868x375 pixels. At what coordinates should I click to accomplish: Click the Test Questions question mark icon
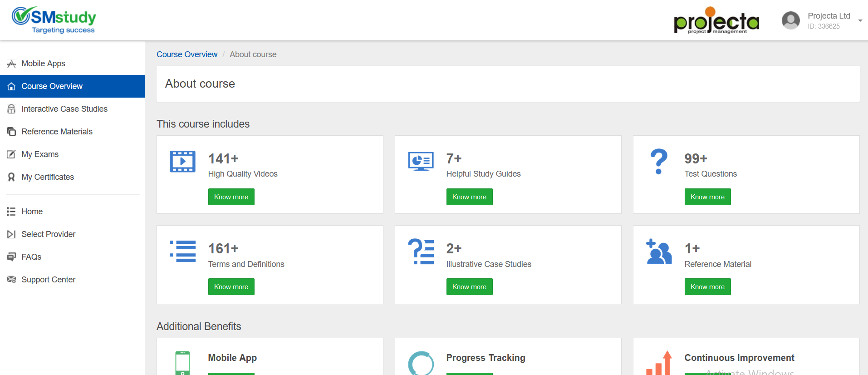tap(659, 162)
